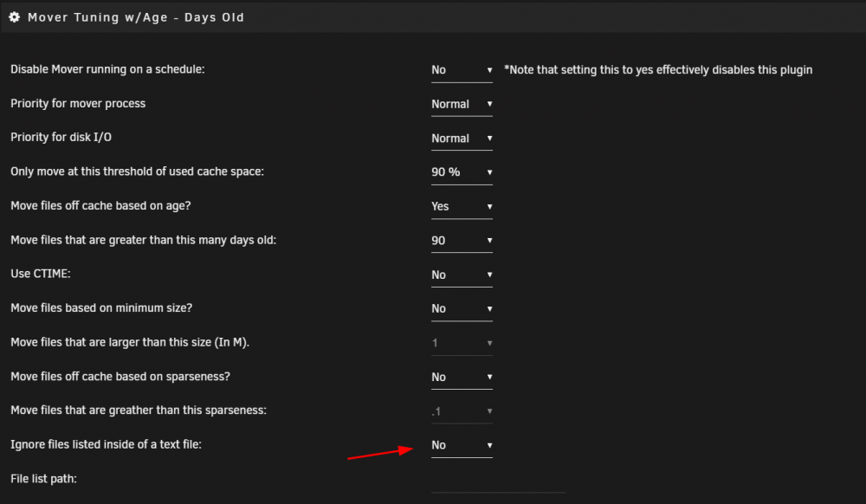Image resolution: width=866 pixels, height=504 pixels.
Task: Click the note about disabling this plugin
Action: tap(658, 70)
